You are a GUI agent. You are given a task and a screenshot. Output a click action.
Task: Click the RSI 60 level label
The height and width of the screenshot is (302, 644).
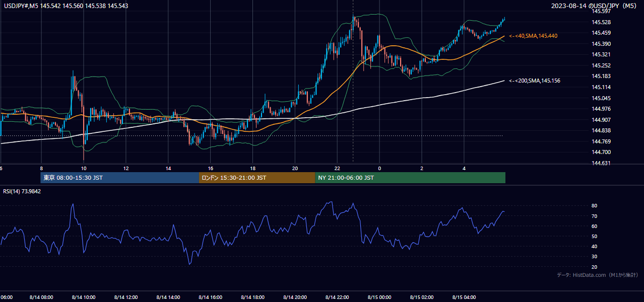[x=595, y=226]
